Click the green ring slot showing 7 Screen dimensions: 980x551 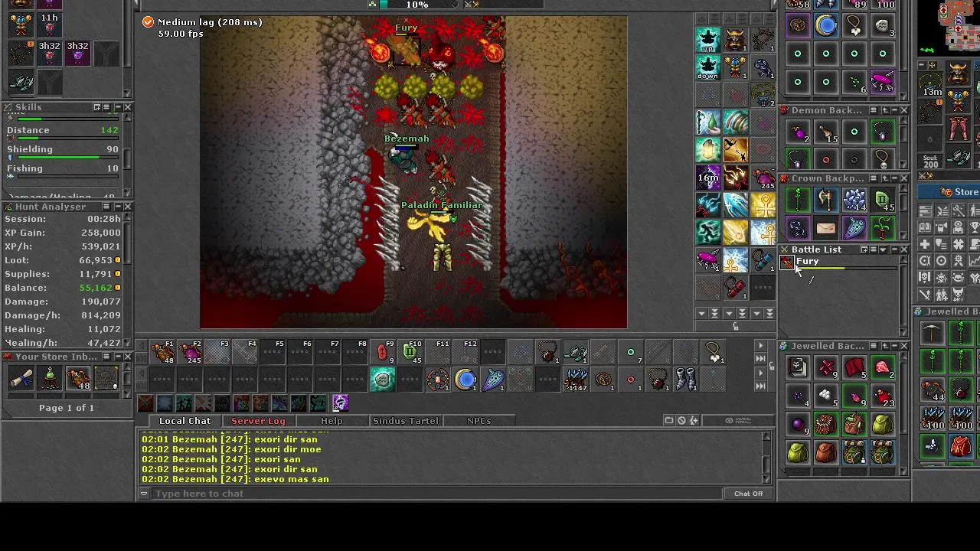[631, 352]
